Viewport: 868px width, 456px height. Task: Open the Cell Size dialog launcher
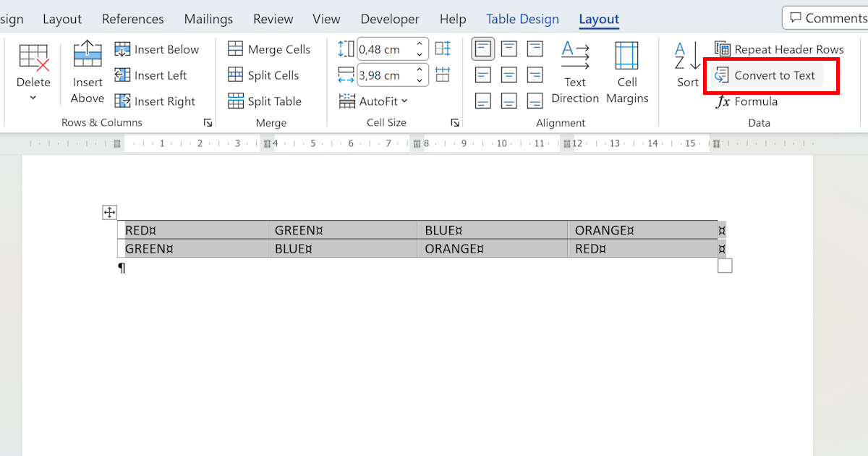point(455,122)
